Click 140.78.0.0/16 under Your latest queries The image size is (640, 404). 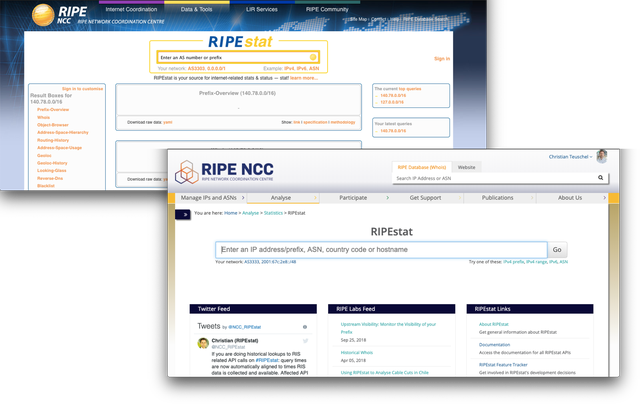tap(393, 131)
